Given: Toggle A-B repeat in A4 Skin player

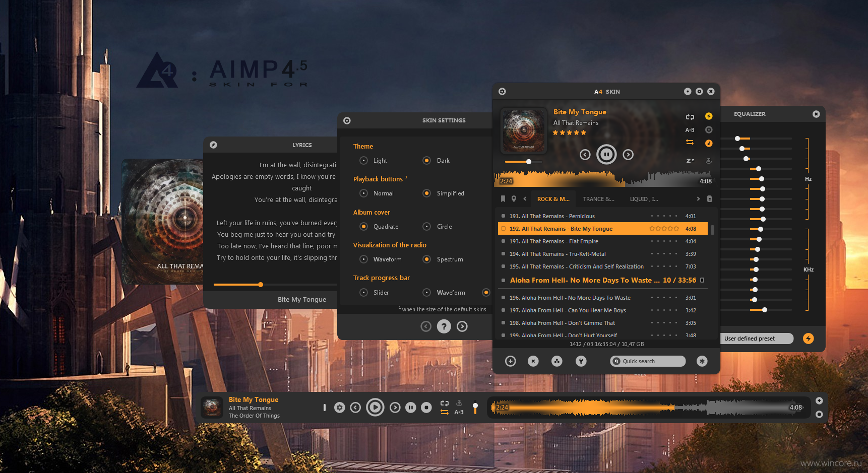Looking at the screenshot, I should click(690, 130).
